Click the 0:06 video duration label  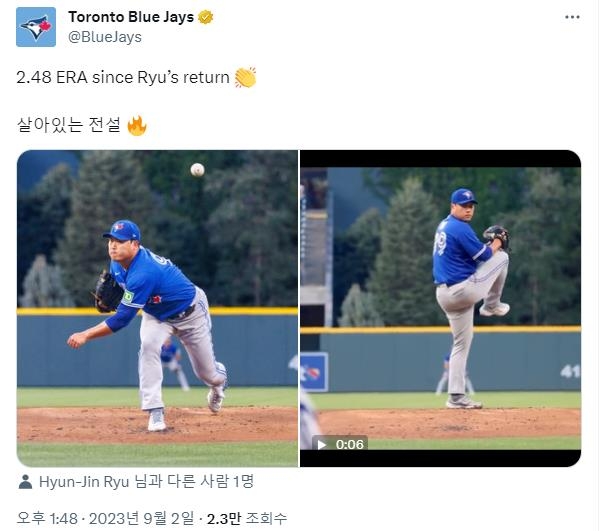click(x=350, y=444)
